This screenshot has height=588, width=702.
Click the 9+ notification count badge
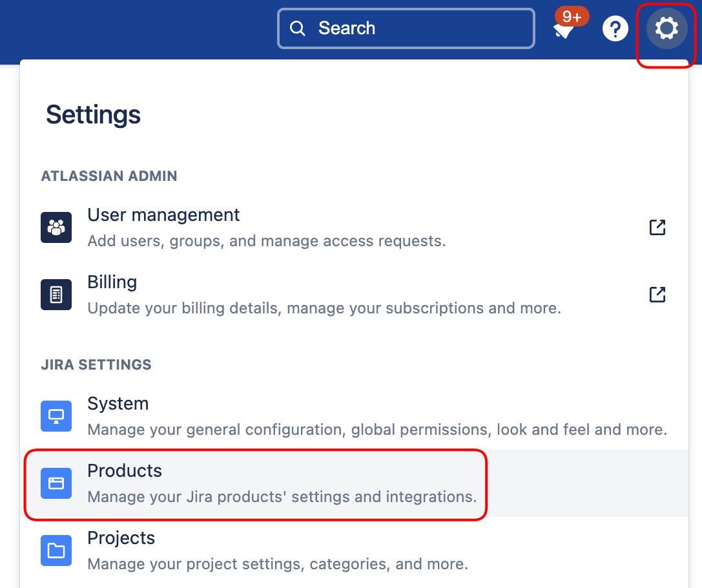pos(572,17)
